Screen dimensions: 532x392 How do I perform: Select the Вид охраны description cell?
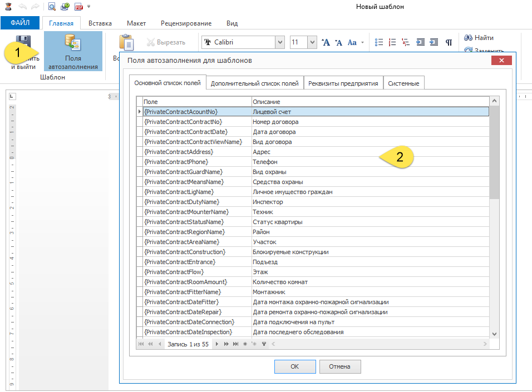click(x=370, y=172)
